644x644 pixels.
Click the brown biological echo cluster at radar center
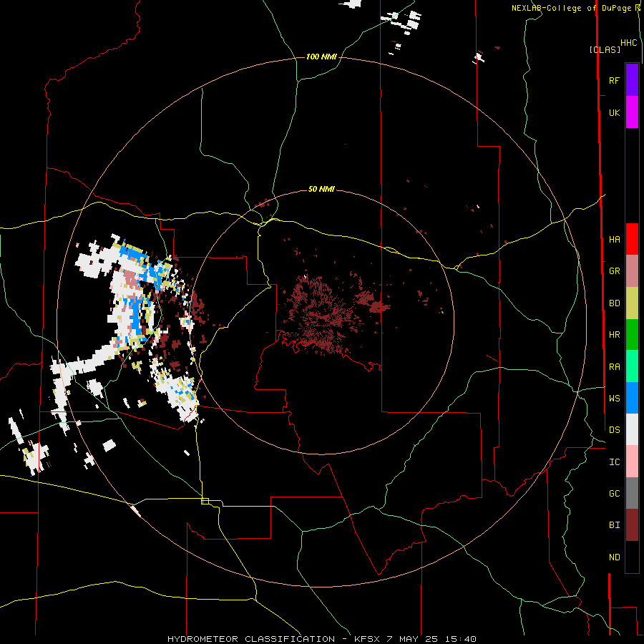[x=323, y=316]
